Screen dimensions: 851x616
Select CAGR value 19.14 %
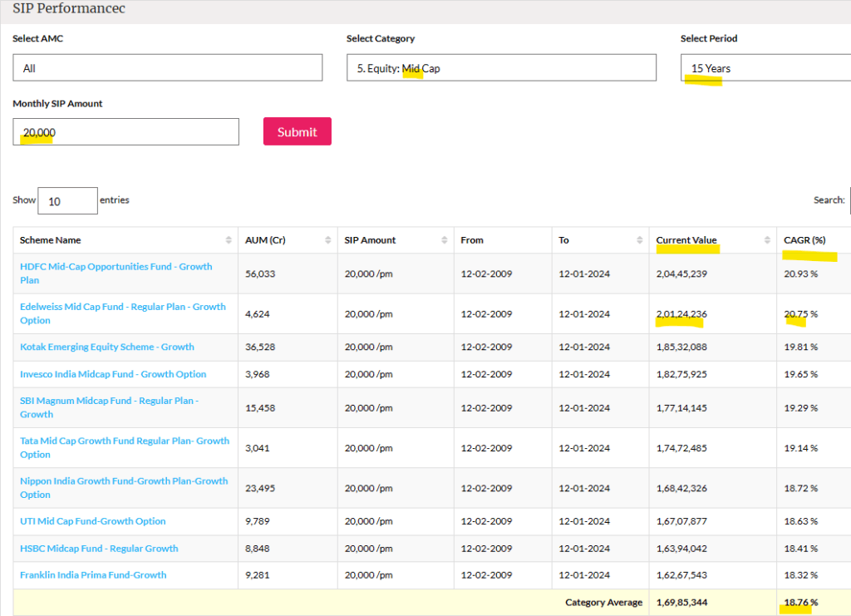[x=800, y=448]
